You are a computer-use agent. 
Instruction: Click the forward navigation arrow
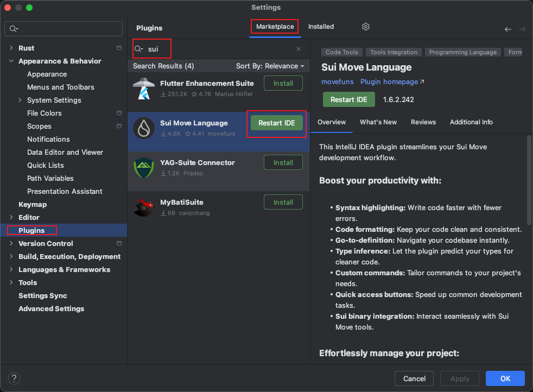pos(522,29)
